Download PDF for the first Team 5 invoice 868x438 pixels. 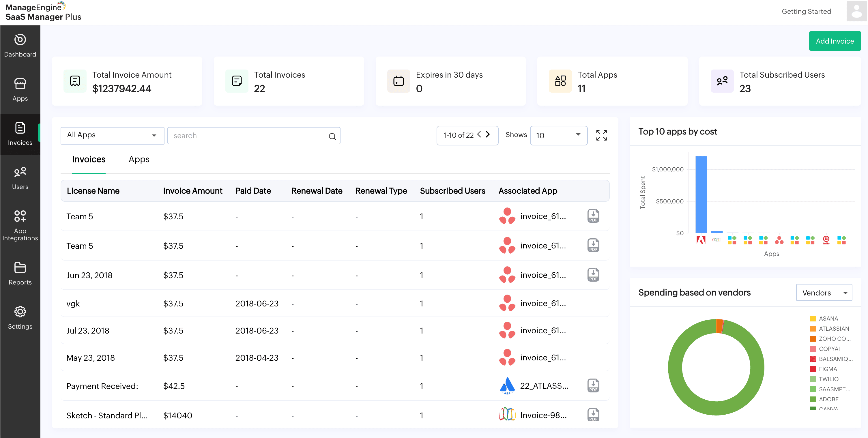click(x=593, y=216)
